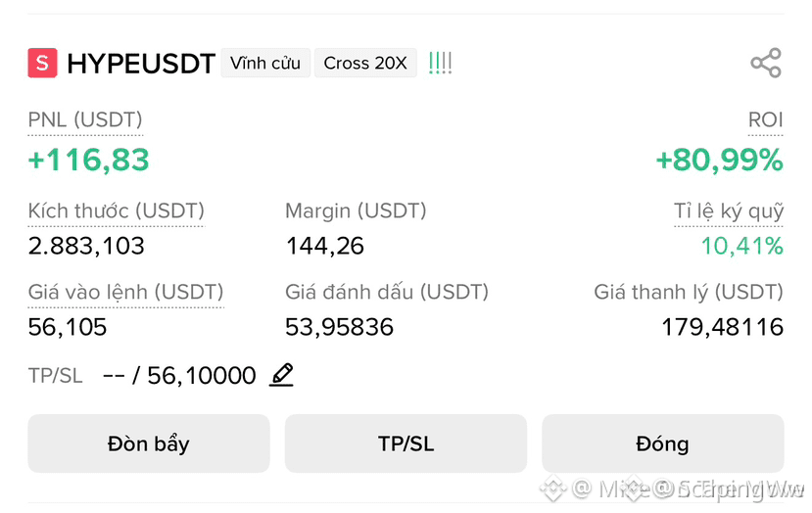Tap the 10,41% margin ratio value

click(742, 246)
